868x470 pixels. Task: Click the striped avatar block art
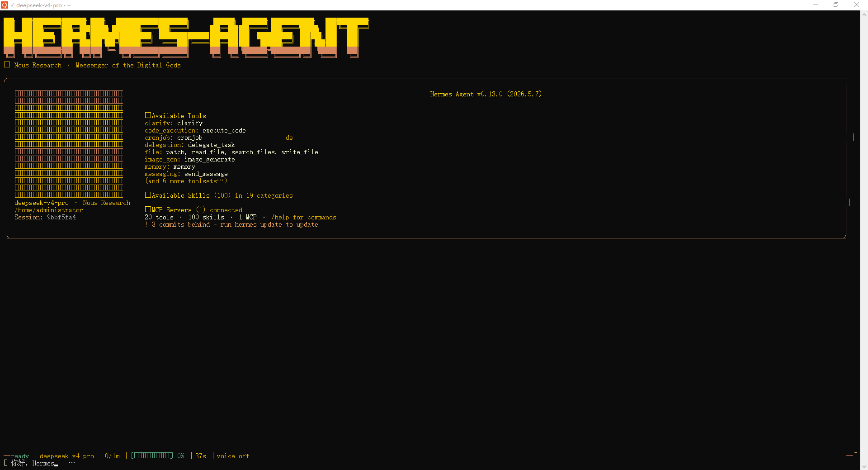(69, 144)
